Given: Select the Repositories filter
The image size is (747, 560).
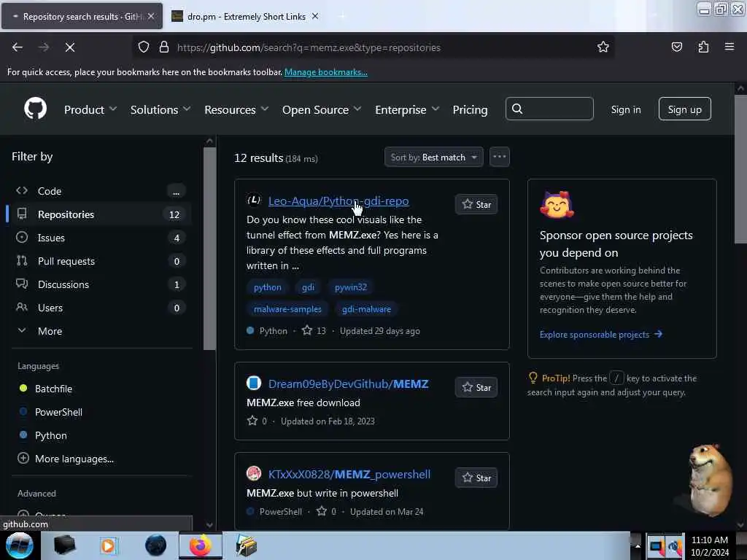Looking at the screenshot, I should (99, 214).
